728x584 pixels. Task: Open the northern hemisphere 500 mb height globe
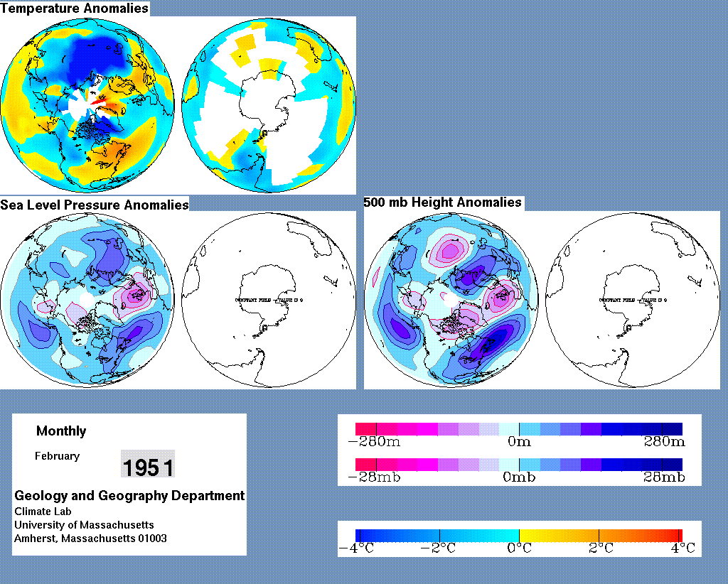tap(451, 300)
